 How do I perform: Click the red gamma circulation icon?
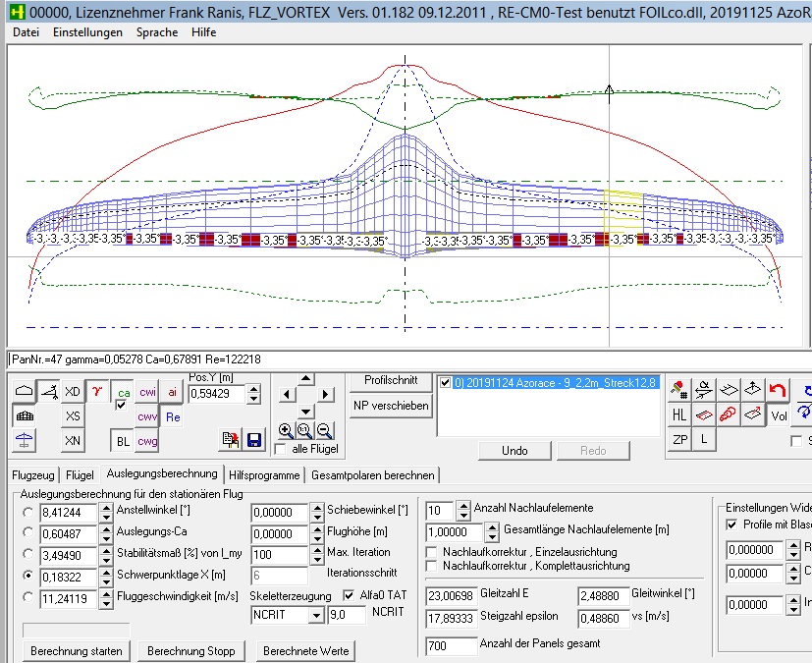pyautogui.click(x=97, y=392)
